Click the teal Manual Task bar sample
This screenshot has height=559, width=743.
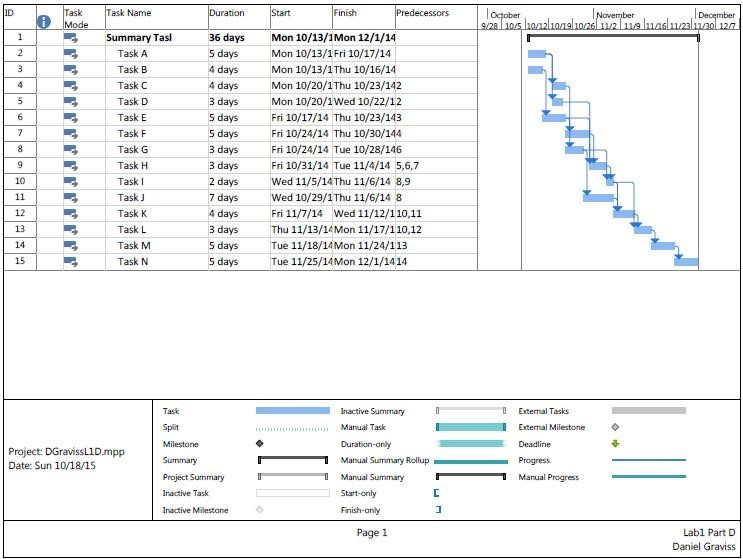471,427
